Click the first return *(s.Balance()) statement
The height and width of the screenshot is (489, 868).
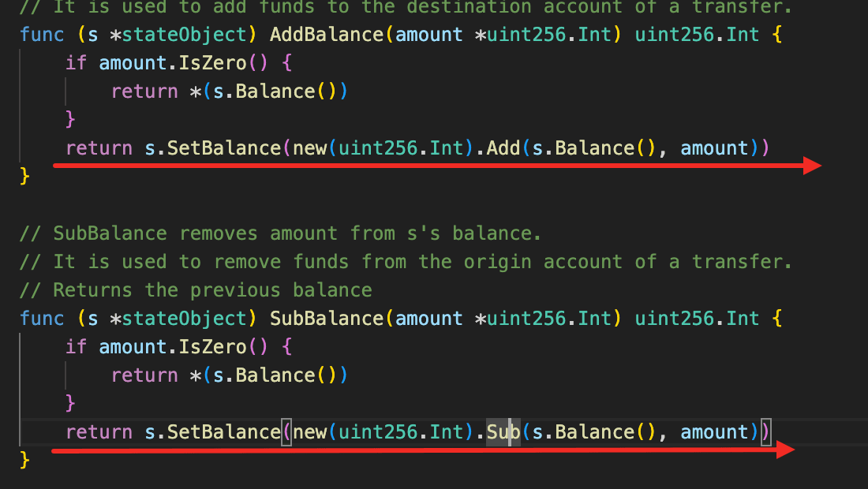coord(229,91)
